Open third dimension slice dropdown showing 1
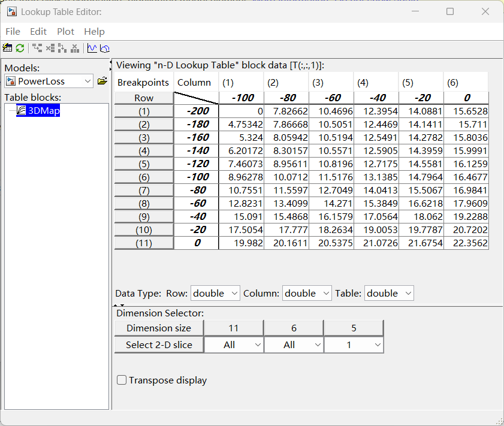Screen dimensions: 504x426 (x=354, y=345)
